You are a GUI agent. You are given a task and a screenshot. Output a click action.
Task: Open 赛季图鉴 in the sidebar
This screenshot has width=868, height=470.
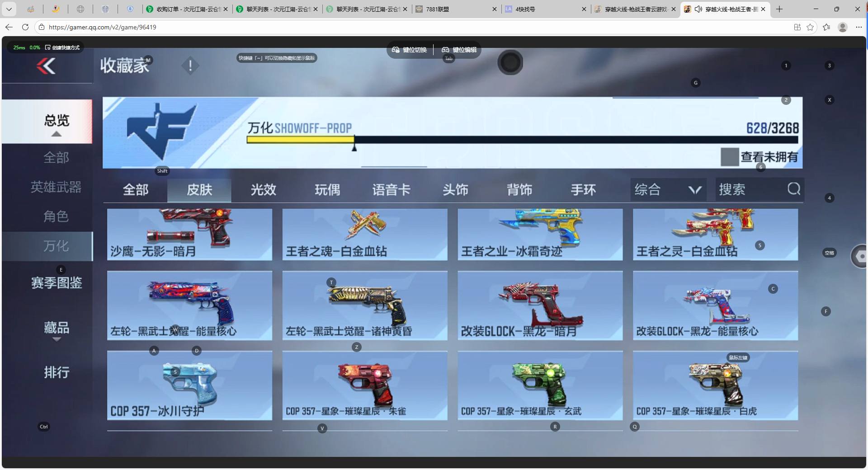(57, 283)
